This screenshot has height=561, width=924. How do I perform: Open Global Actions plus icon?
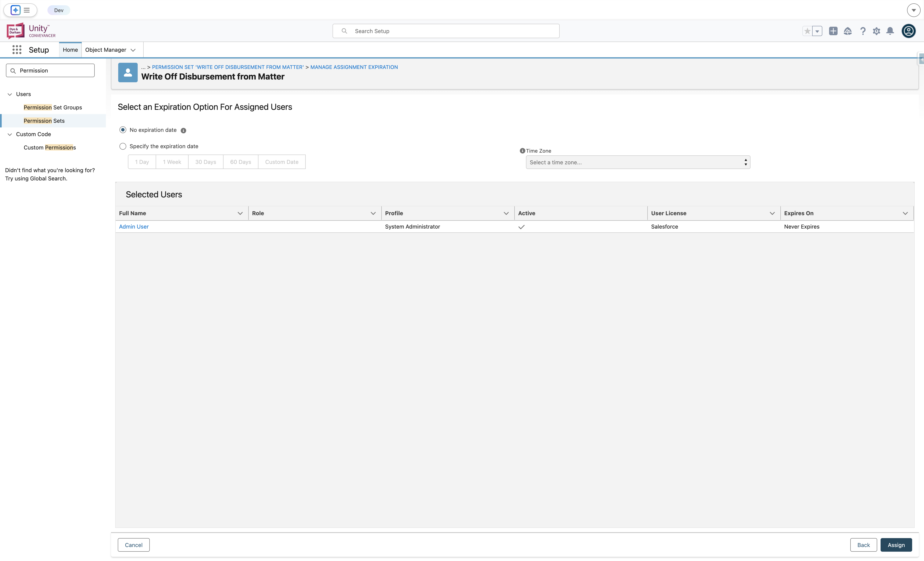click(x=833, y=31)
